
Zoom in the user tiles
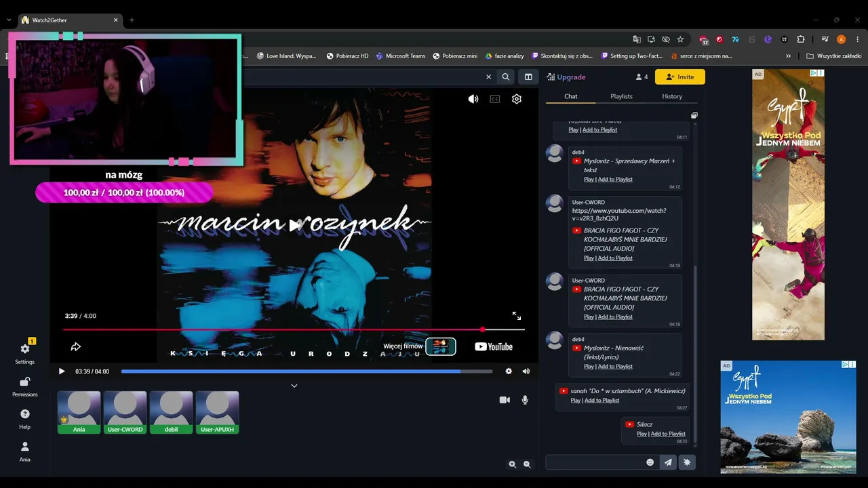[513, 464]
